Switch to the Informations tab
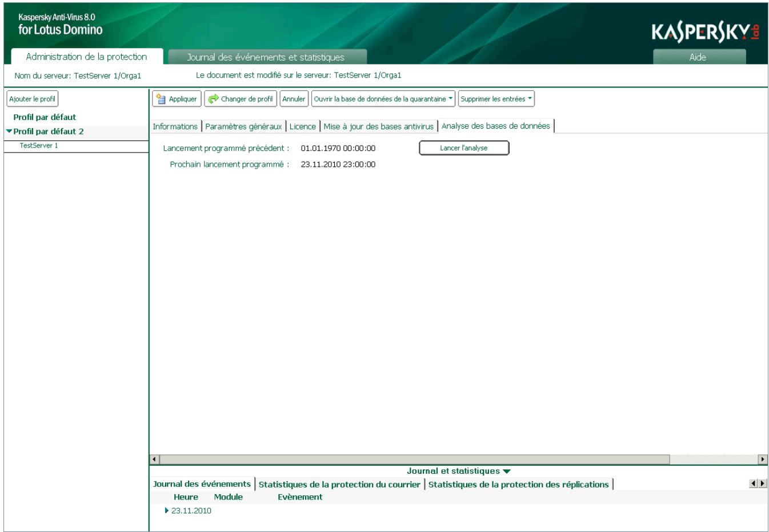The height and width of the screenshot is (532, 769). click(x=175, y=126)
